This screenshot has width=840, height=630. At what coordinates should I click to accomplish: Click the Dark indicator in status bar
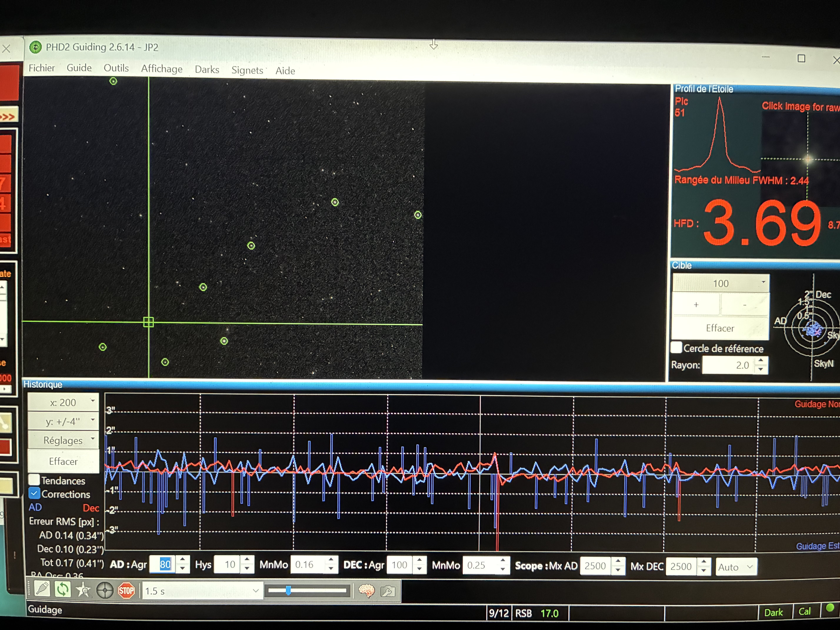[x=774, y=612]
